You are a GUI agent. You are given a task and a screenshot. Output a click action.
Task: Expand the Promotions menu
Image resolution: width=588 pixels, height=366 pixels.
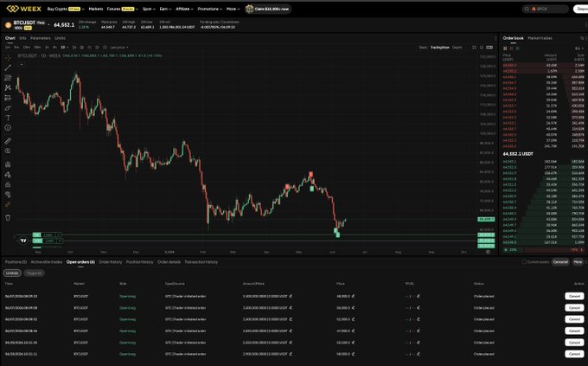209,9
